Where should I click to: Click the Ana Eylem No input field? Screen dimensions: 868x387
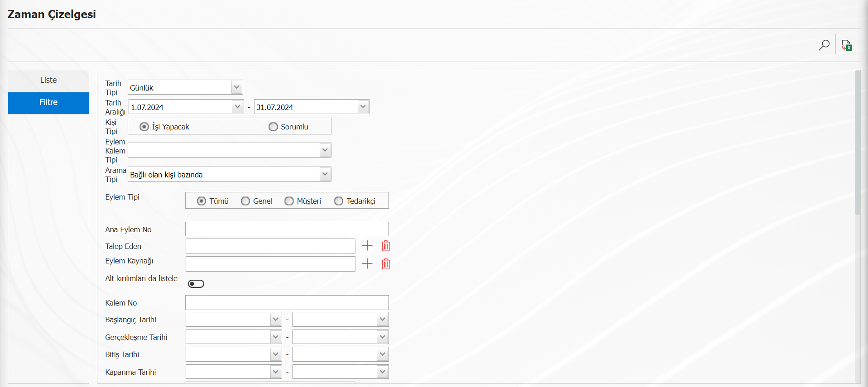click(x=287, y=229)
